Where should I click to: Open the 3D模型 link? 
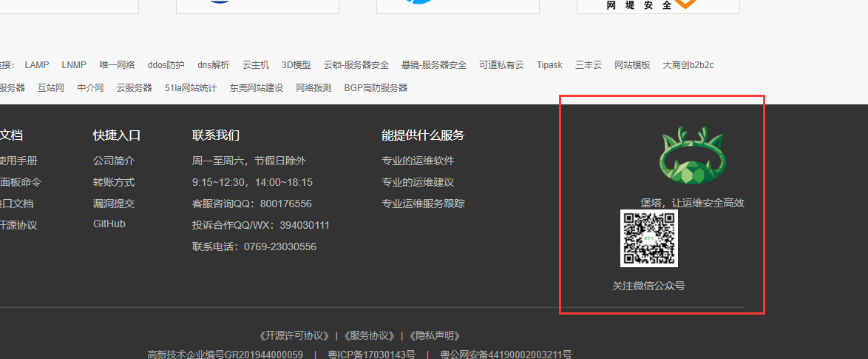[x=296, y=65]
